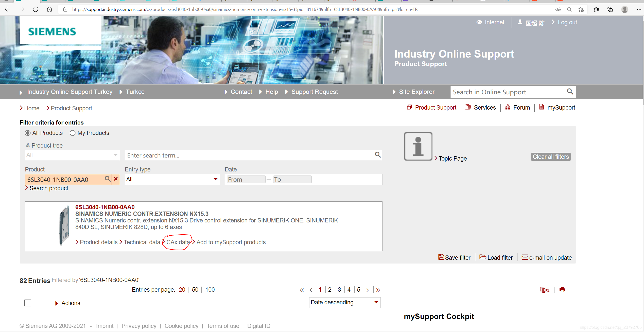Go to results page 3
The height and width of the screenshot is (332, 644).
point(339,290)
